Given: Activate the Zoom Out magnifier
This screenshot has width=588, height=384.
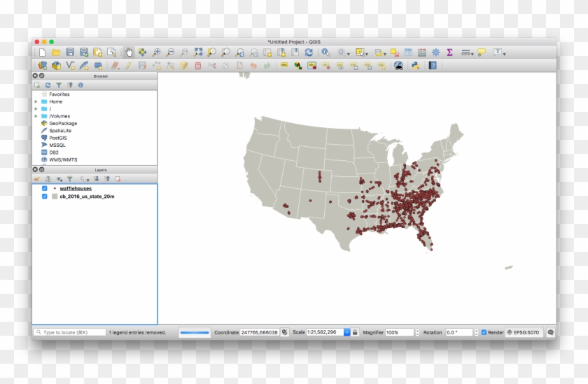Looking at the screenshot, I should 170,52.
